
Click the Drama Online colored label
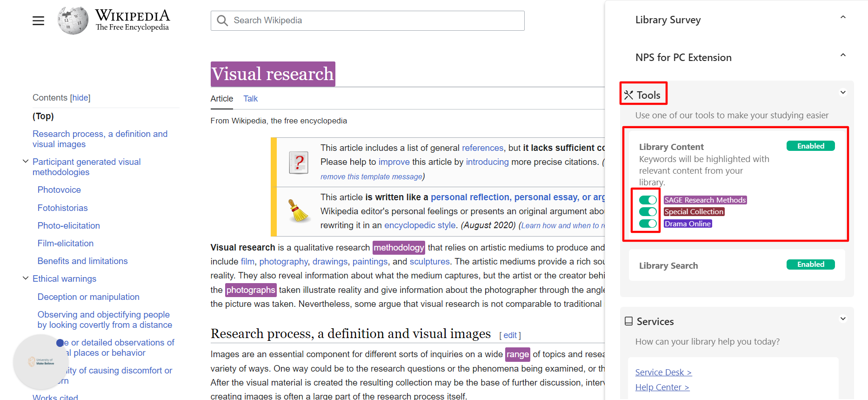pos(688,224)
